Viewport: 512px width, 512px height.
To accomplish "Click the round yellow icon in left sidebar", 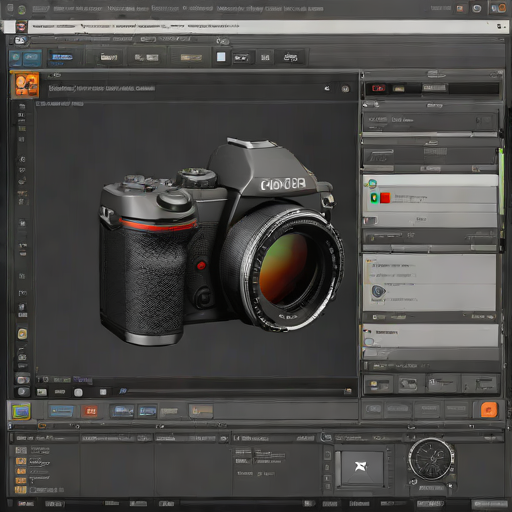I will click(22, 334).
